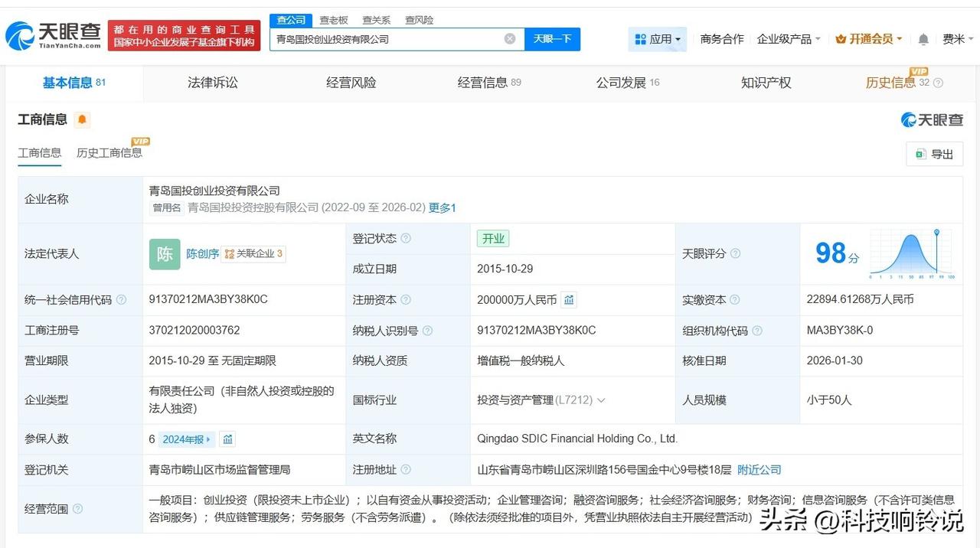Screen dimensions: 980x548
Task: Open help icon next to 经营范围
Action: (77, 509)
